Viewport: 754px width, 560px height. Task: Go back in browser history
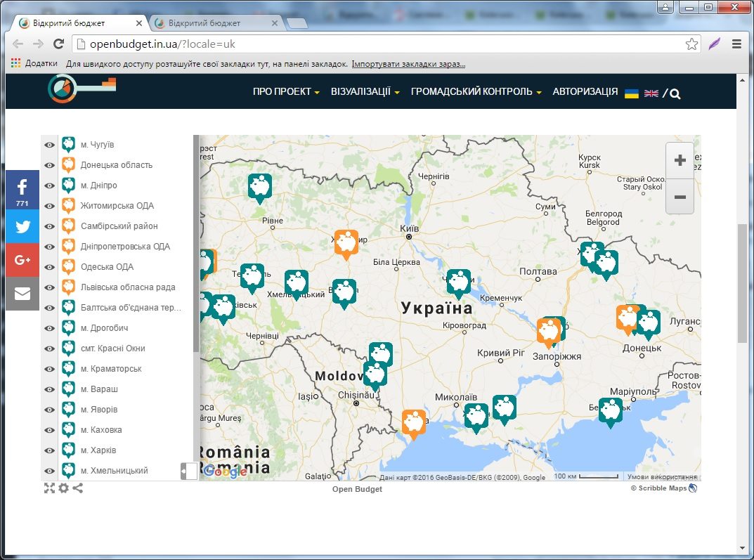tap(18, 44)
